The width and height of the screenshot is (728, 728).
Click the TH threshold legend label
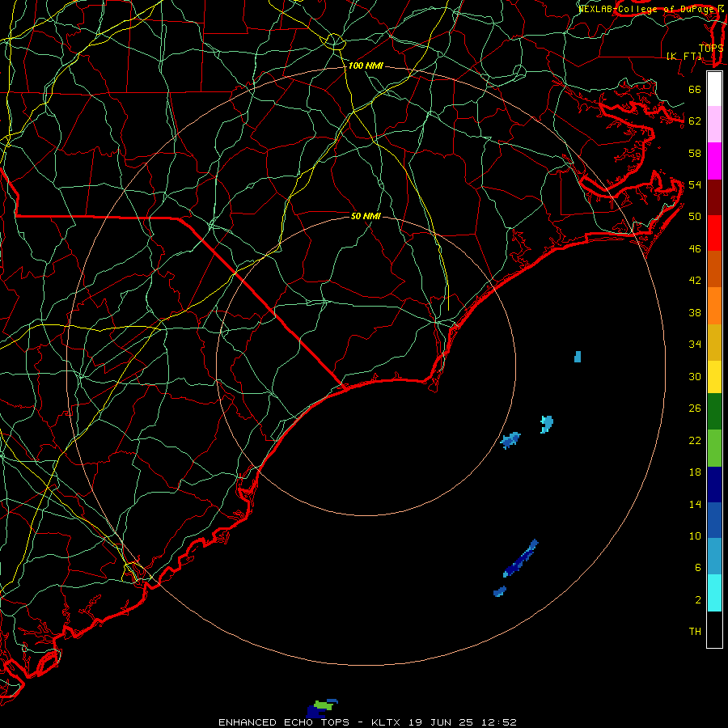(695, 631)
